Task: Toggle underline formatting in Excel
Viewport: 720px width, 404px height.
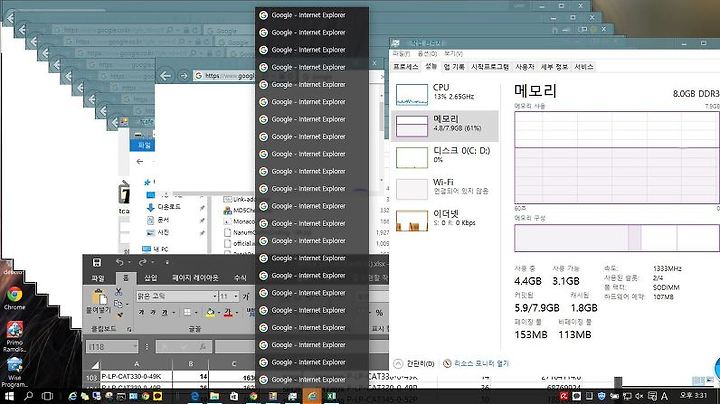Action: 163,313
